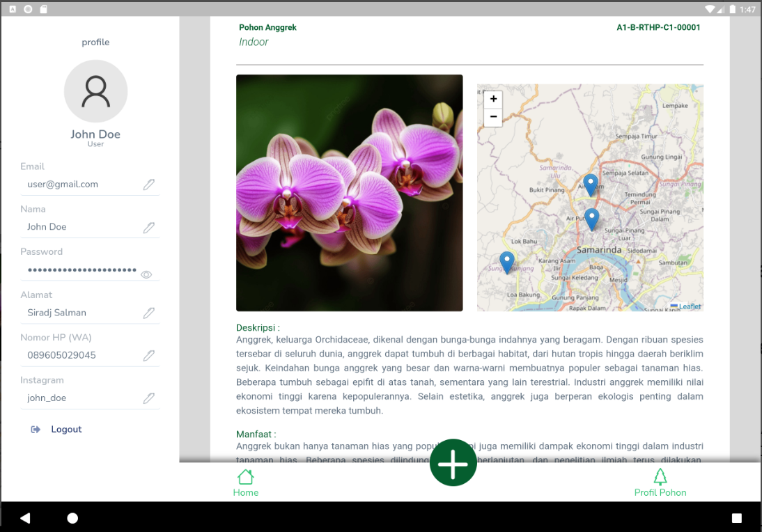The width and height of the screenshot is (762, 532).
Task: Click the map marker near Air Putih
Action: pyautogui.click(x=591, y=218)
